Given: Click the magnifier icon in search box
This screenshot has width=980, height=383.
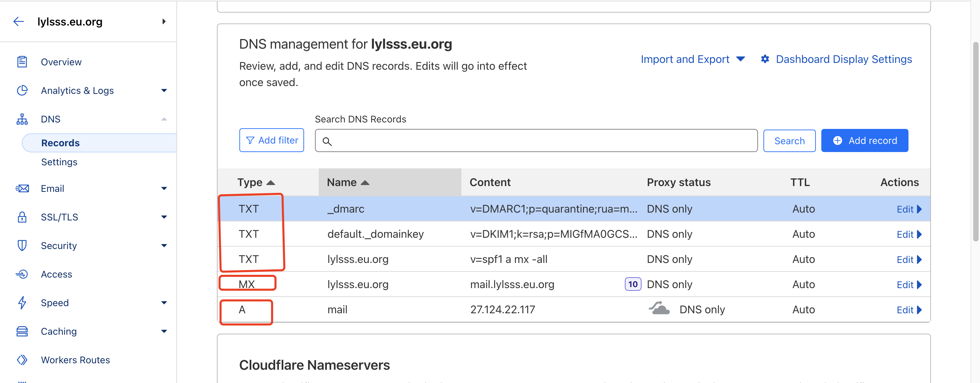Looking at the screenshot, I should 327,141.
